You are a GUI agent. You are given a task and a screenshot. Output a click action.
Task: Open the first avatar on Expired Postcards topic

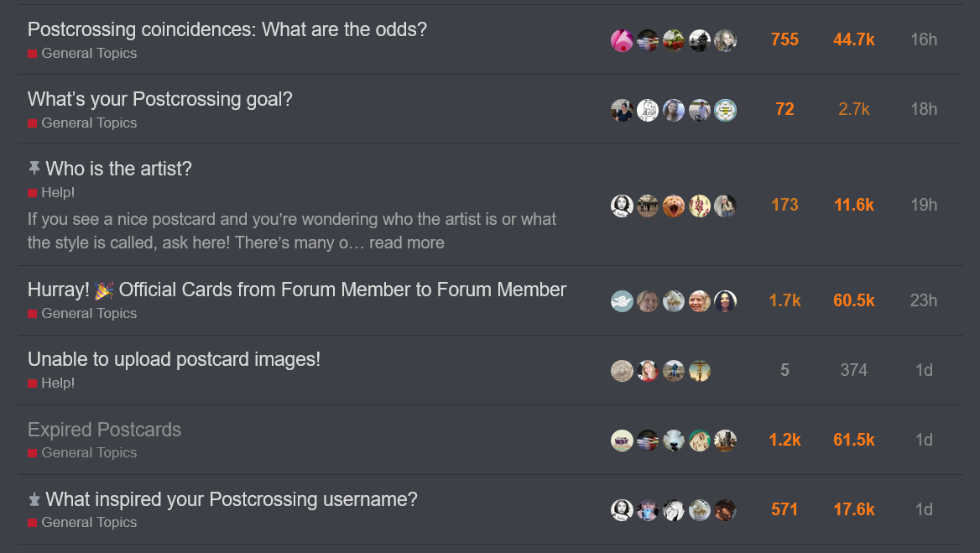pyautogui.click(x=622, y=441)
